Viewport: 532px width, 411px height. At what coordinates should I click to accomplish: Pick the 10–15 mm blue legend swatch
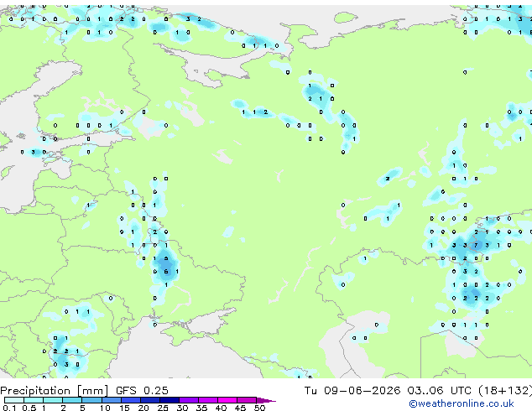(111, 400)
